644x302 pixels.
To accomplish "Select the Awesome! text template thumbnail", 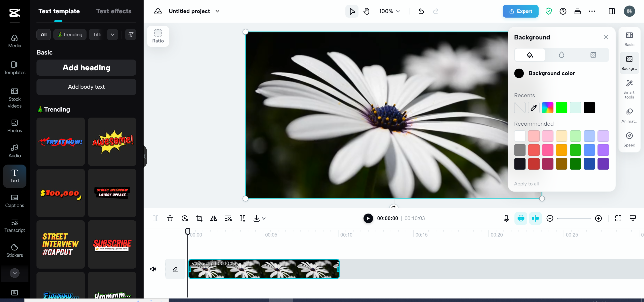I will tap(112, 142).
